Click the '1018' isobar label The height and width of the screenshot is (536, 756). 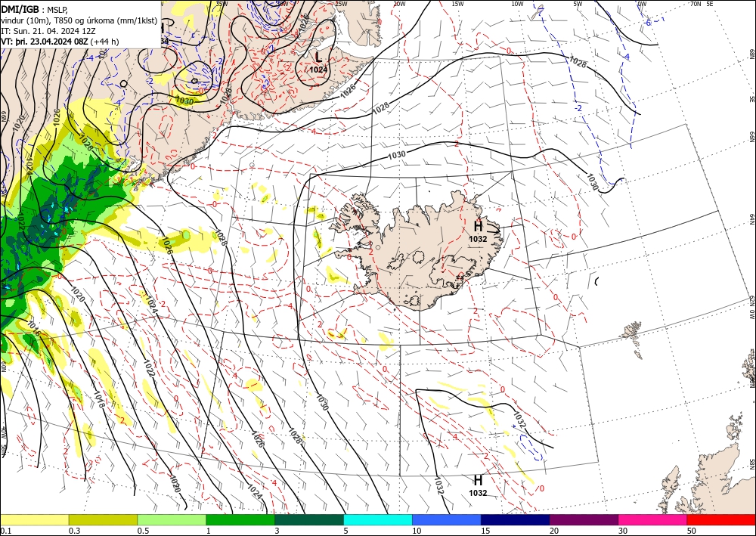pyautogui.click(x=98, y=400)
